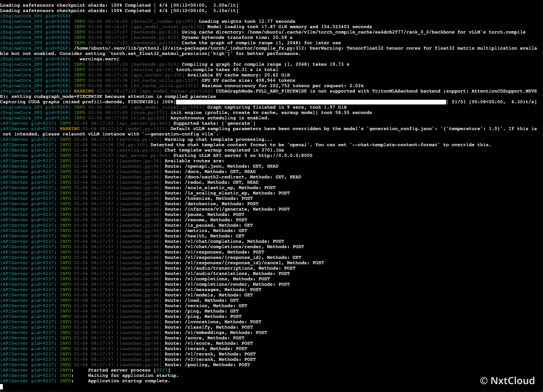
Task: Click the '/v2/rerank' route text
Action: [x=199, y=359]
